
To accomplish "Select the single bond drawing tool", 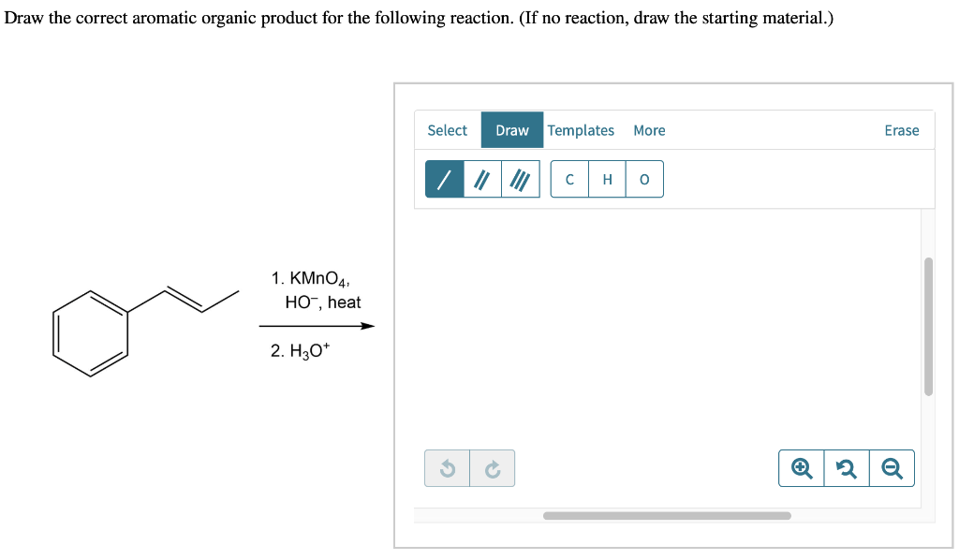I will [444, 178].
